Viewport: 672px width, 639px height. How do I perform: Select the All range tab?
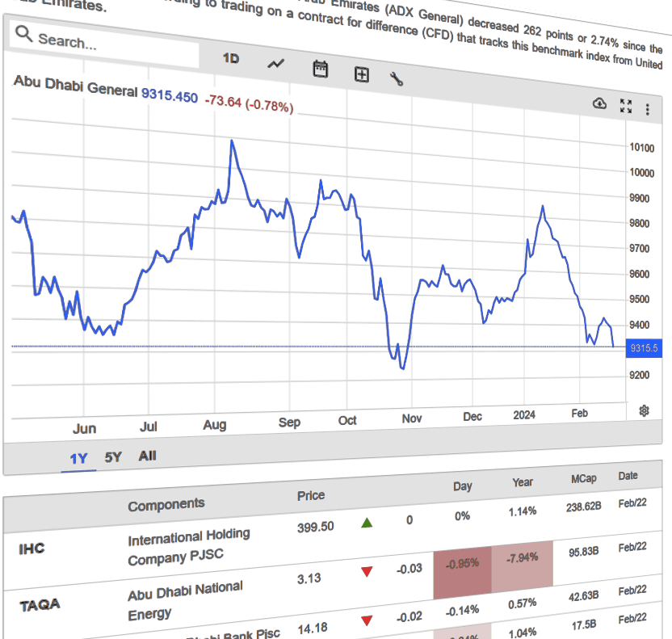tap(148, 456)
